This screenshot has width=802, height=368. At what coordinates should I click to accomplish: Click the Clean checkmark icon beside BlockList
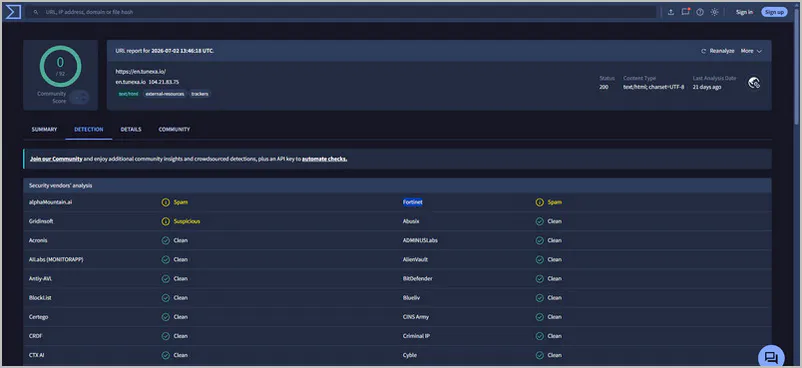[x=165, y=298]
